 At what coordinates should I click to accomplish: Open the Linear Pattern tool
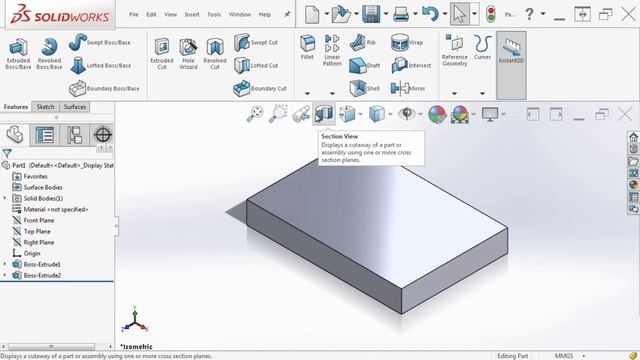click(332, 50)
